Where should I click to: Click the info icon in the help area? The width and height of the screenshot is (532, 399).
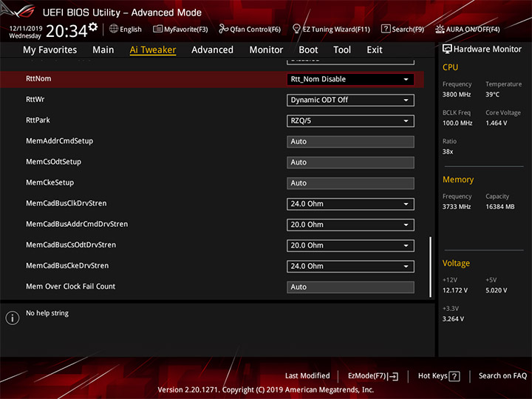pyautogui.click(x=13, y=318)
